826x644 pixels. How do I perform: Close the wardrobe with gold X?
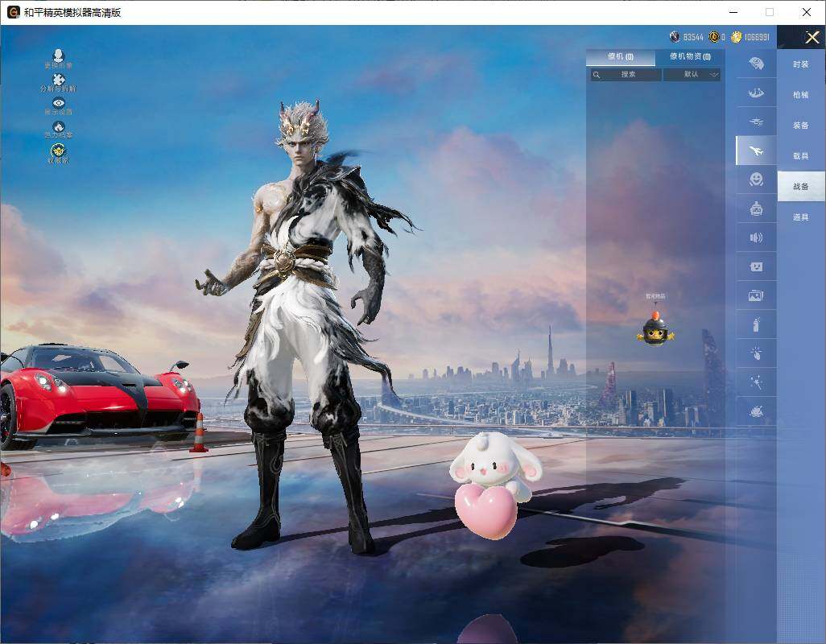click(812, 37)
